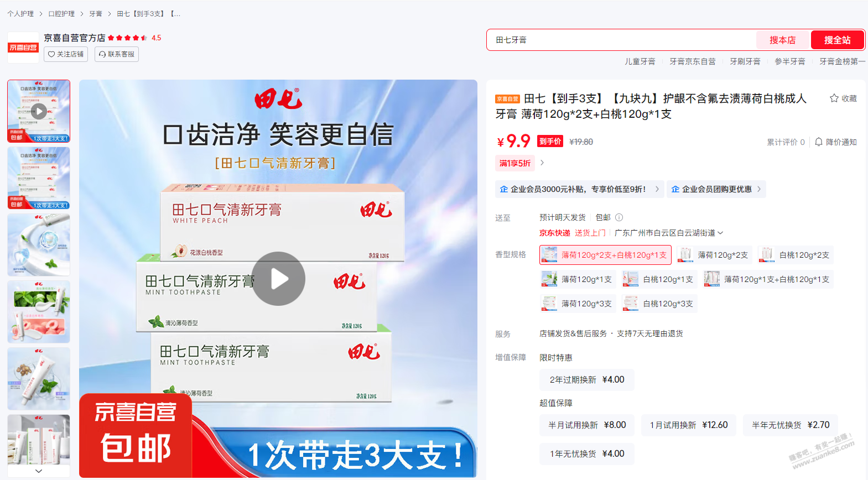Click the enterprise subsidy 企 icon
868x480 pixels.
504,189
